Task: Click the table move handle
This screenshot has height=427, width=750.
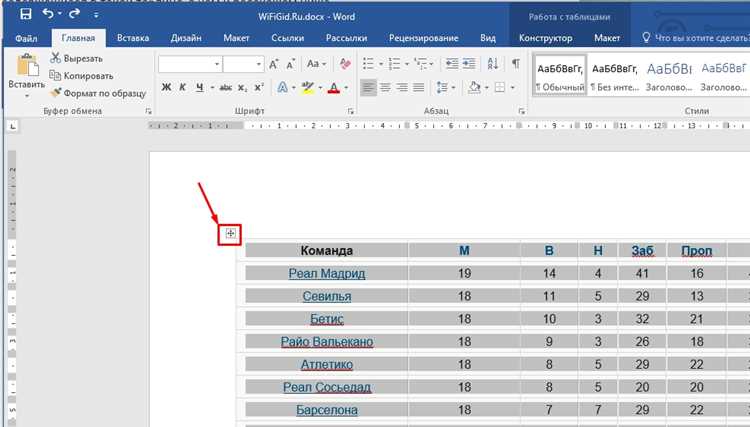Action: 230,233
